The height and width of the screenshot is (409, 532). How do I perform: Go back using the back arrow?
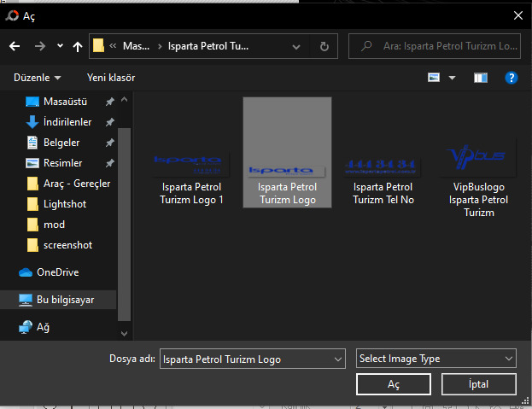point(15,46)
